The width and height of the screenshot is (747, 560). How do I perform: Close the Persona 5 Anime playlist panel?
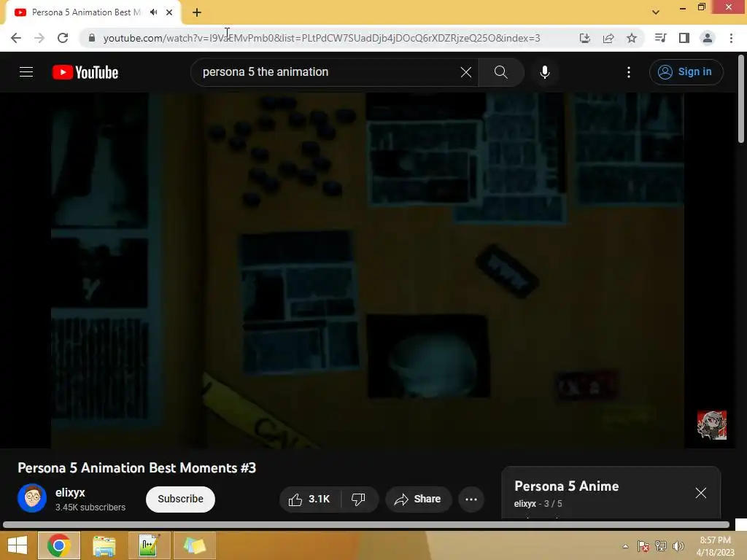point(701,493)
